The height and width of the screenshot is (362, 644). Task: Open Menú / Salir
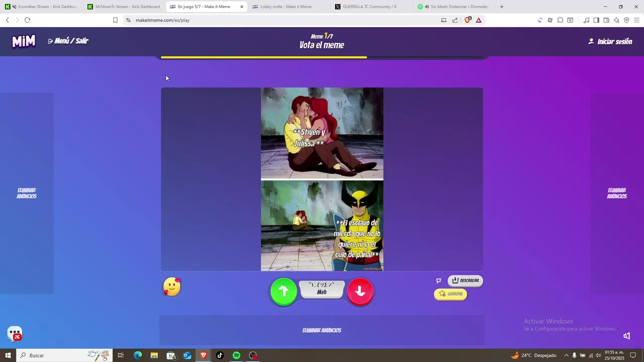click(68, 41)
